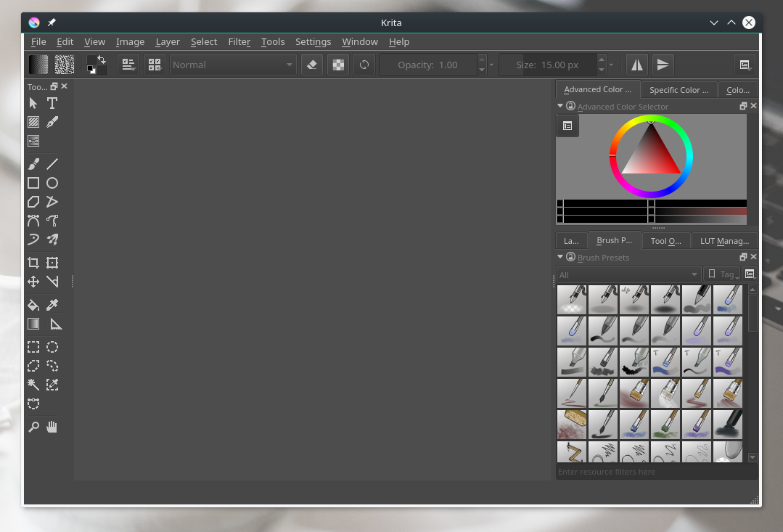The image size is (783, 532).
Task: Select the Move tool
Action: [x=33, y=282]
